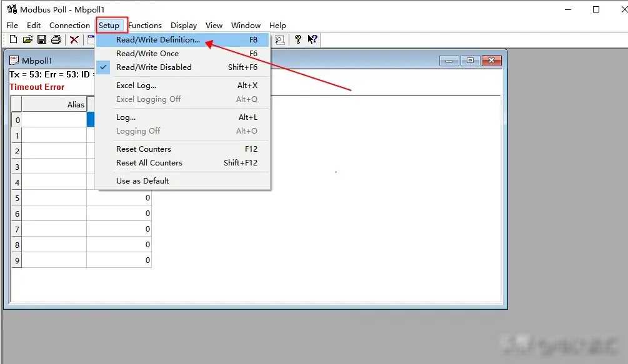
Task: Click the Alias cell in row 5
Action: click(54, 198)
